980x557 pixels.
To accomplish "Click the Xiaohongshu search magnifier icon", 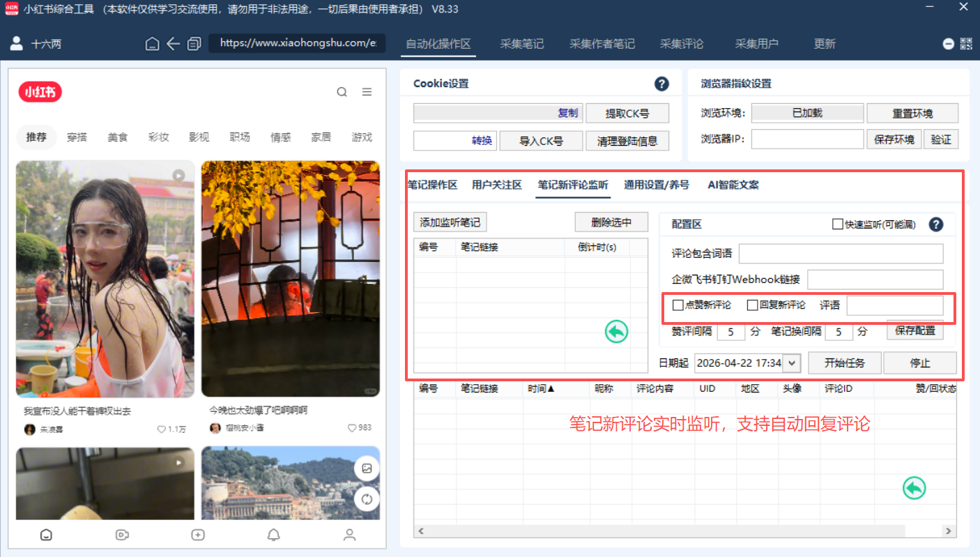I will point(342,92).
